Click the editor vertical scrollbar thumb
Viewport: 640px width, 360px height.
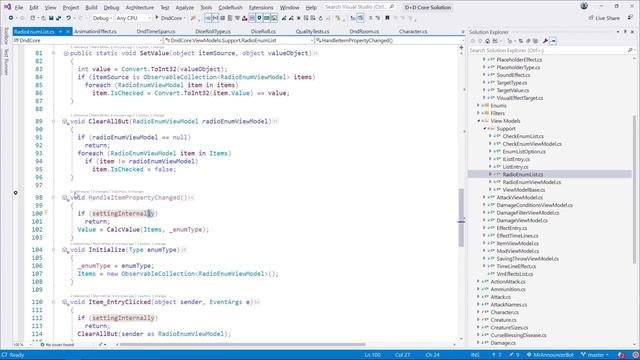pyautogui.click(x=461, y=218)
